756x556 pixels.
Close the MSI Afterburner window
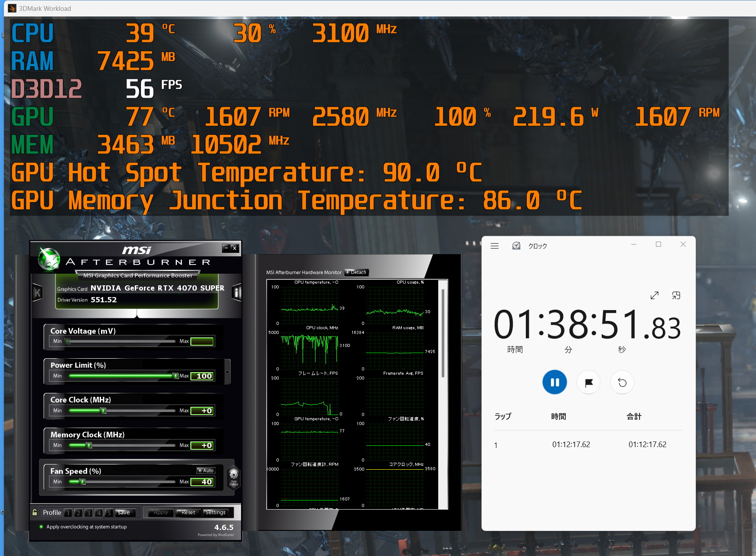pyautogui.click(x=234, y=248)
